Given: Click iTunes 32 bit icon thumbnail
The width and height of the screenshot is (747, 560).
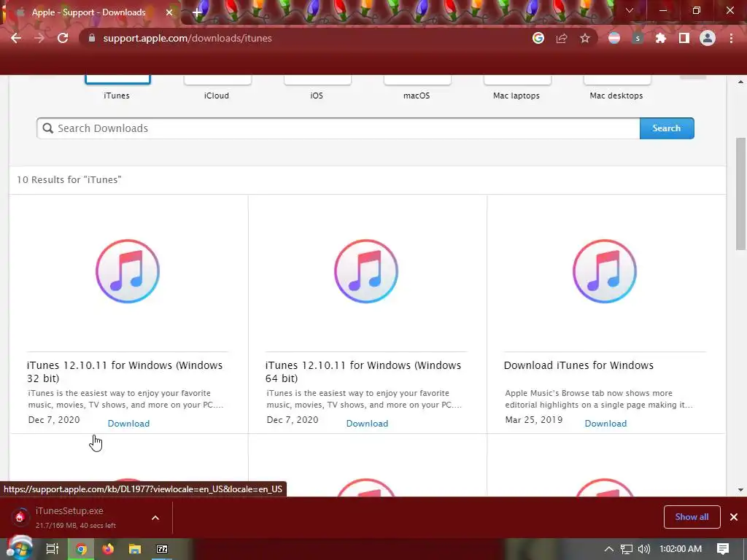Looking at the screenshot, I should pos(128,271).
